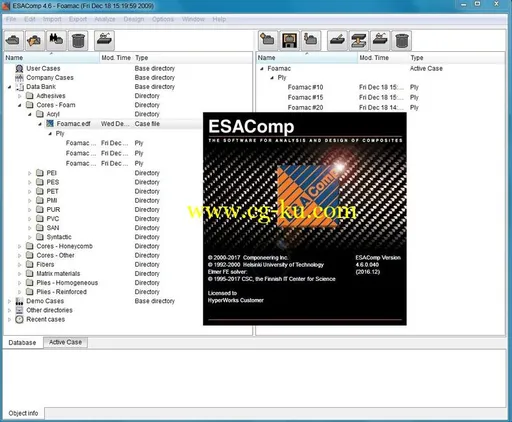Expand the Matrix materials directory
512x422 pixels.
coord(20,274)
